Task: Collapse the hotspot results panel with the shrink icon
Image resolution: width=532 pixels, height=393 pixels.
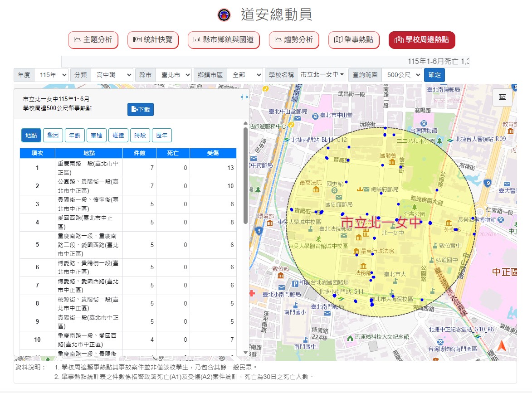Action: [244, 97]
